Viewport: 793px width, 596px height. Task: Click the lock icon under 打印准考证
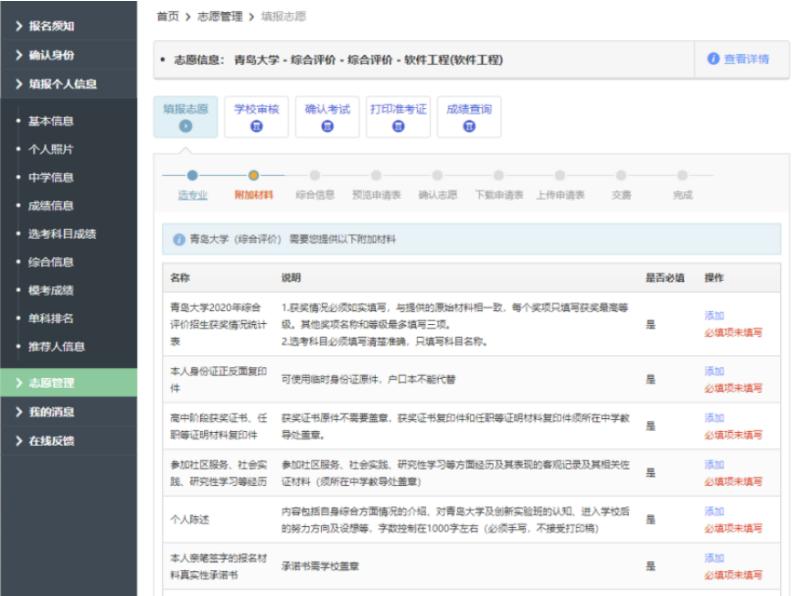pyautogui.click(x=398, y=126)
